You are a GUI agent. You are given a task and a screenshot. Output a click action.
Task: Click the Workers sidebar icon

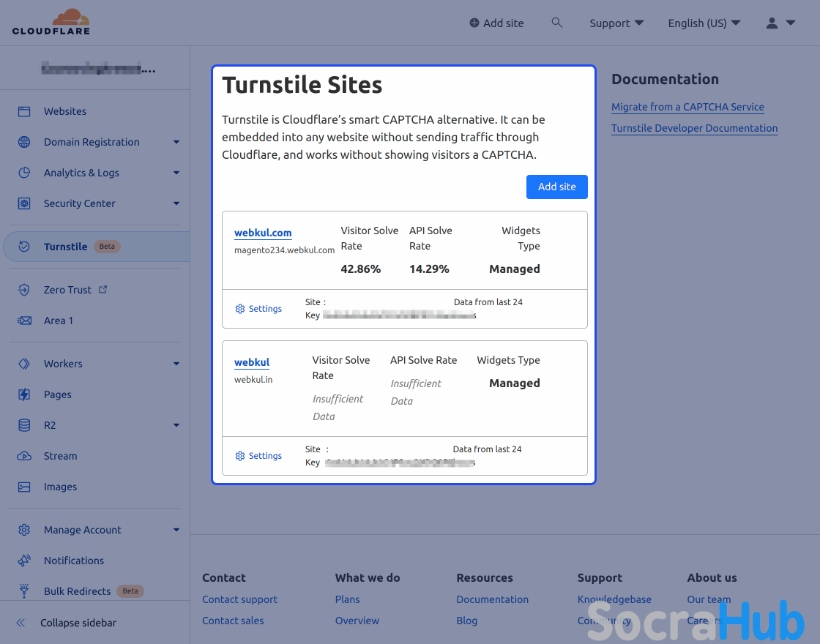pos(24,364)
